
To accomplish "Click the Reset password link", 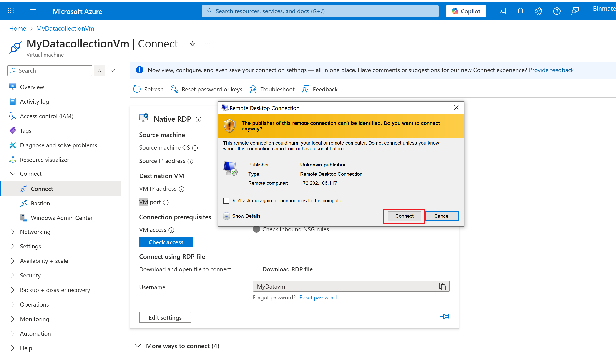I will [318, 297].
